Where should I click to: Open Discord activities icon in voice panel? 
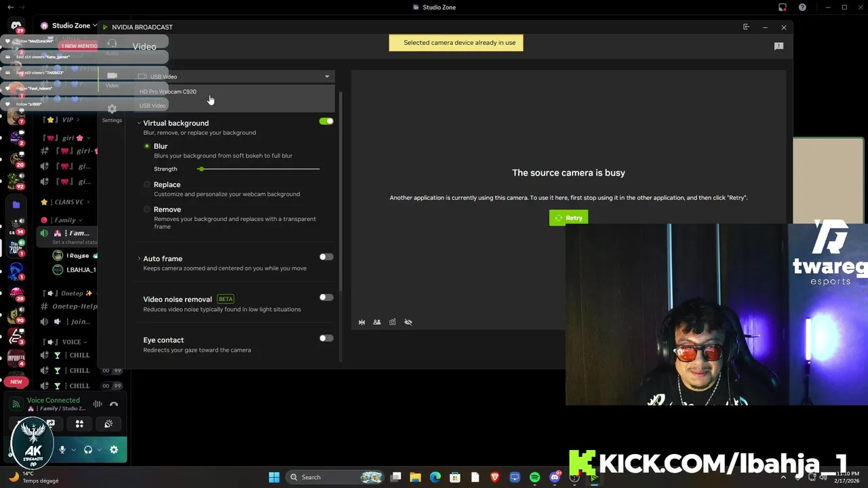(79, 424)
